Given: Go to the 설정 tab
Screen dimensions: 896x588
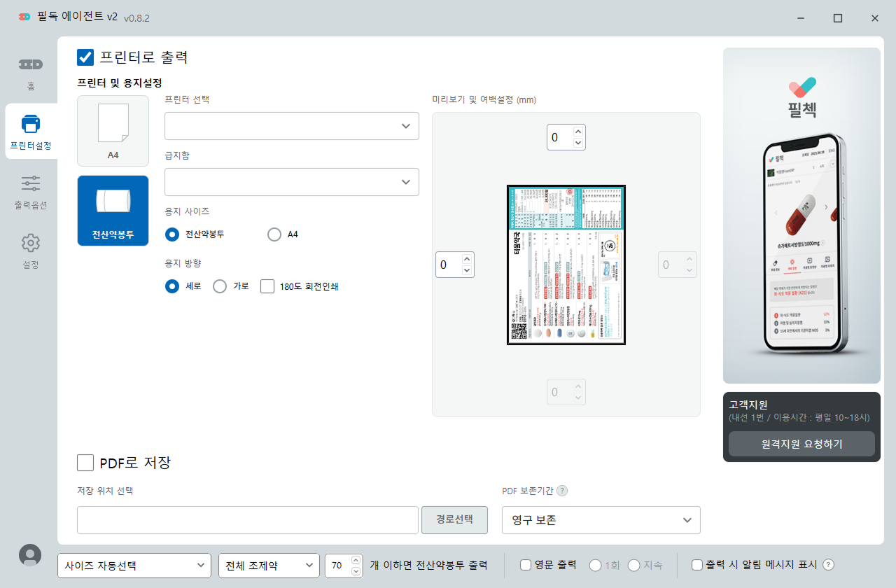Looking at the screenshot, I should coord(30,250).
